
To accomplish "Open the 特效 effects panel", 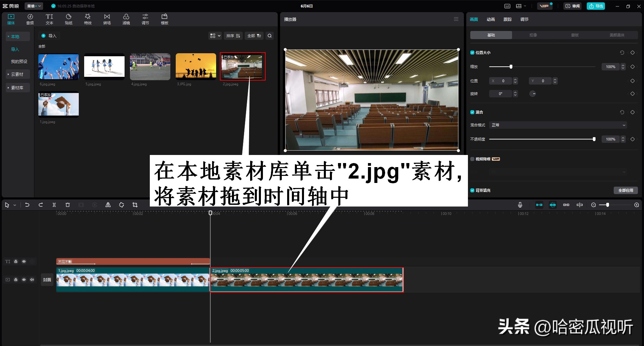I will pyautogui.click(x=88, y=19).
